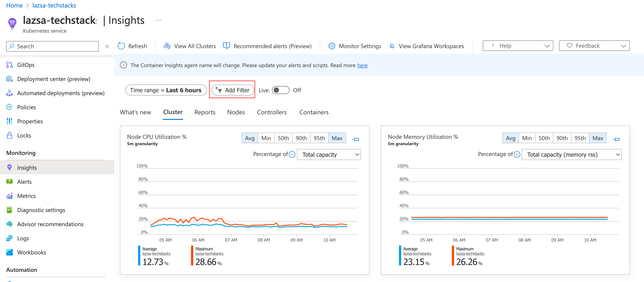
Task: Click the View Grafana Workspaces icon
Action: click(392, 46)
